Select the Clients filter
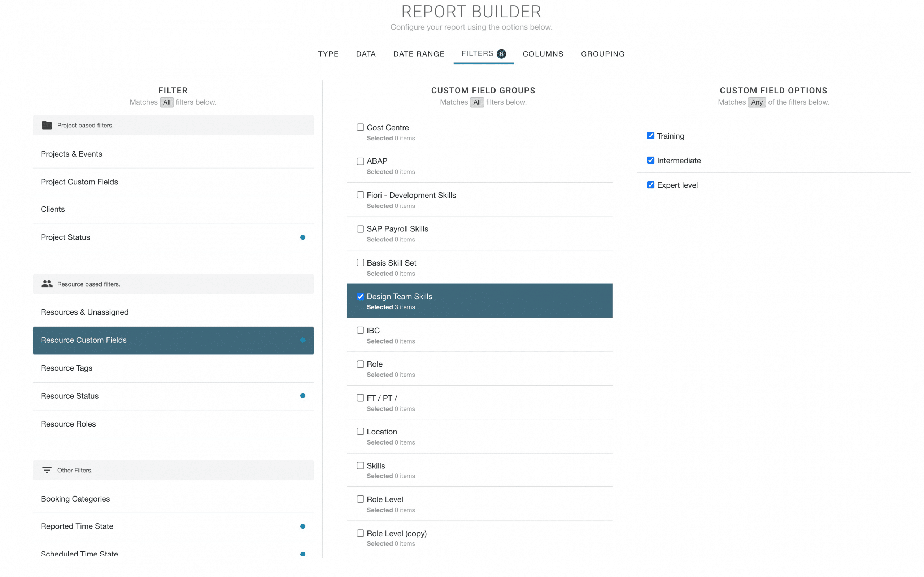The height and width of the screenshot is (577, 924). click(173, 210)
